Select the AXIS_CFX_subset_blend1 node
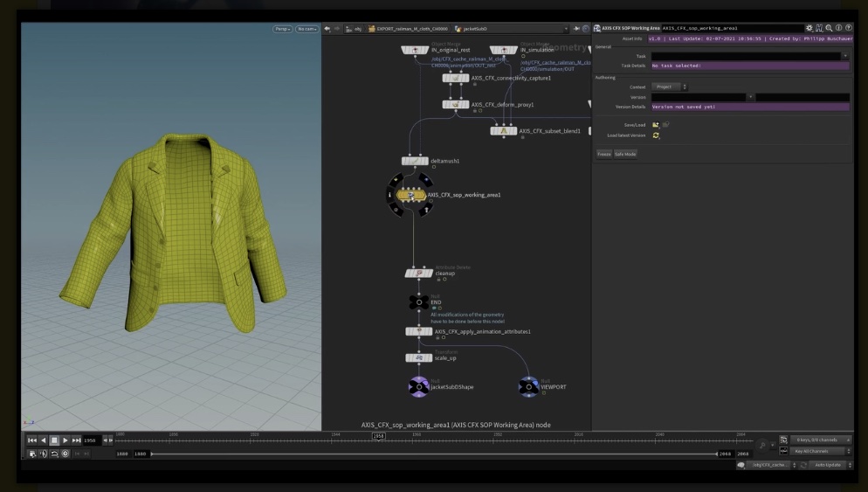This screenshot has height=492, width=868. [503, 131]
